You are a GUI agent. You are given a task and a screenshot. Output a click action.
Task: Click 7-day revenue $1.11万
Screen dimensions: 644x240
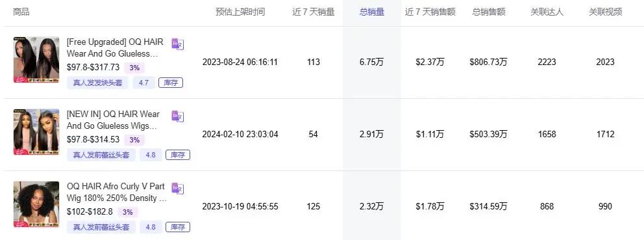click(430, 134)
